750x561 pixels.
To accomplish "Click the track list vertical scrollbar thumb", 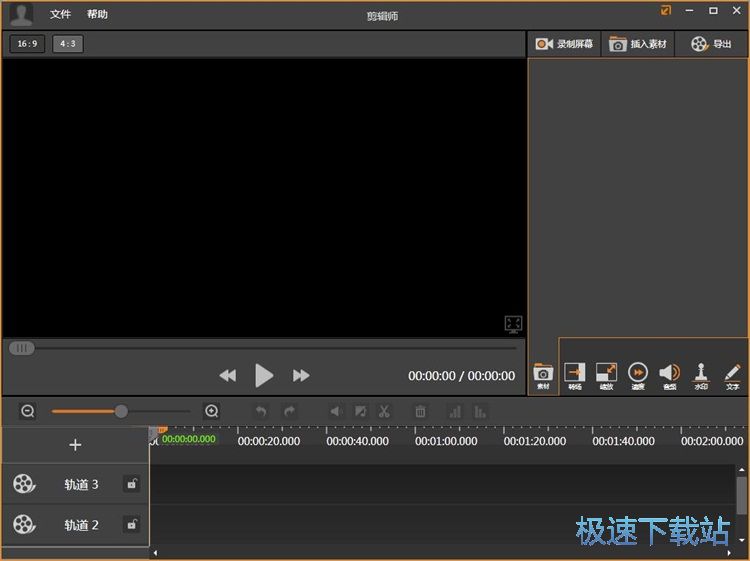I will (x=741, y=495).
